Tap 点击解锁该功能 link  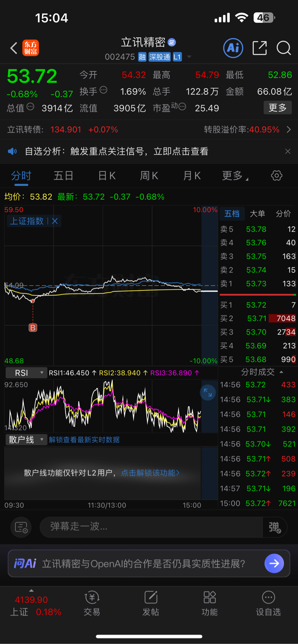coord(150,473)
